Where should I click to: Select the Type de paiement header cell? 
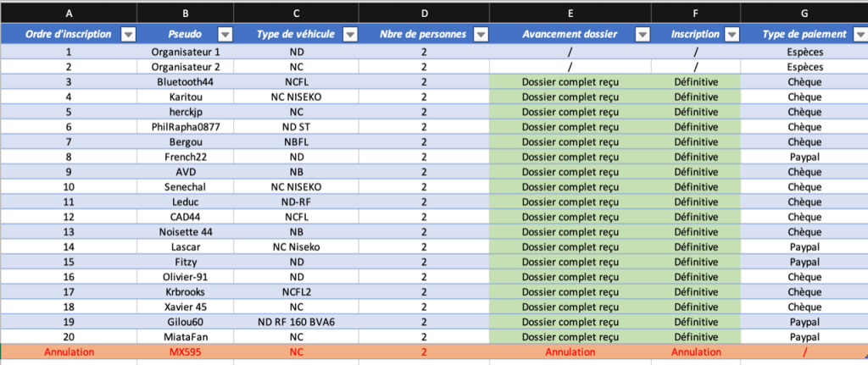804,34
